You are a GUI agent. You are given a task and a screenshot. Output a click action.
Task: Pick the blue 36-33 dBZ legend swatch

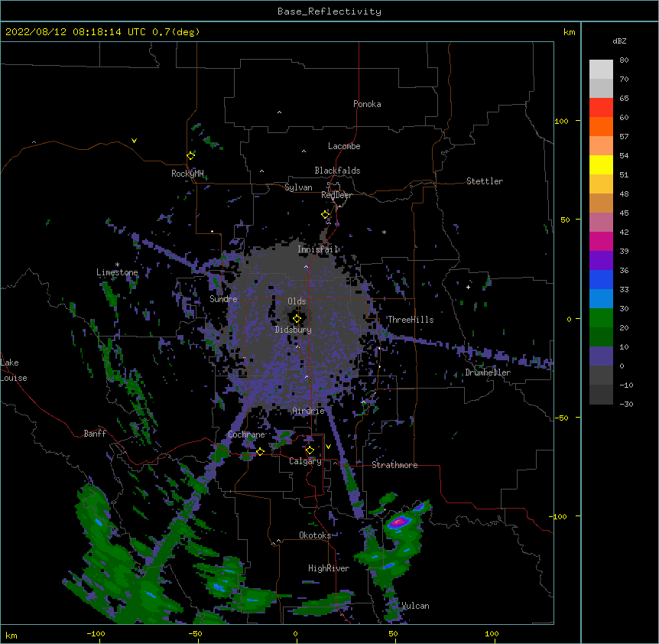pos(601,279)
